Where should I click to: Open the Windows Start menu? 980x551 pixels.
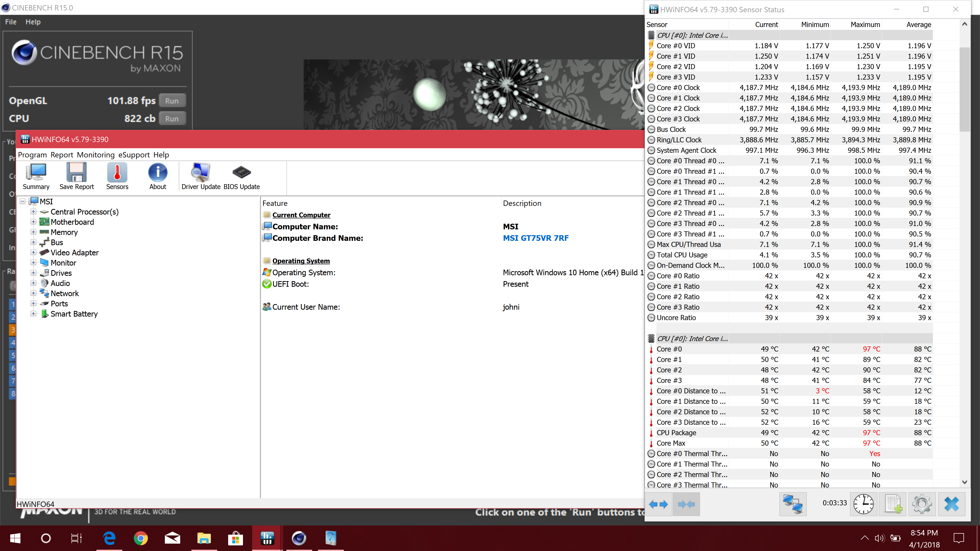pyautogui.click(x=15, y=538)
